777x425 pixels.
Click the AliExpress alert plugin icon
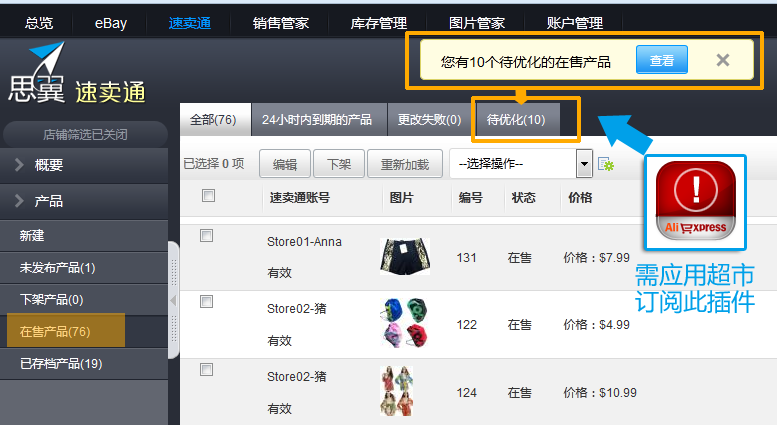coord(695,201)
